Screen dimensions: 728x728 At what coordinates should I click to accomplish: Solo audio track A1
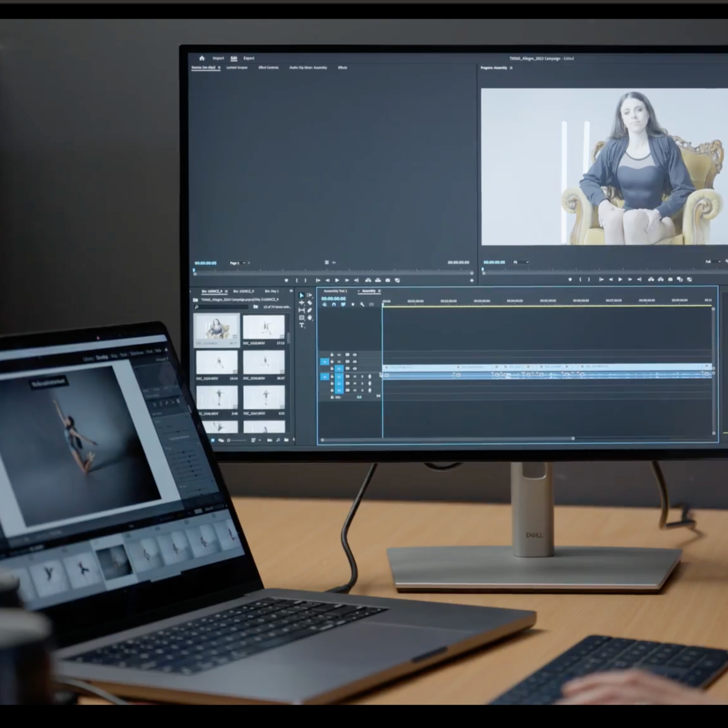click(362, 376)
